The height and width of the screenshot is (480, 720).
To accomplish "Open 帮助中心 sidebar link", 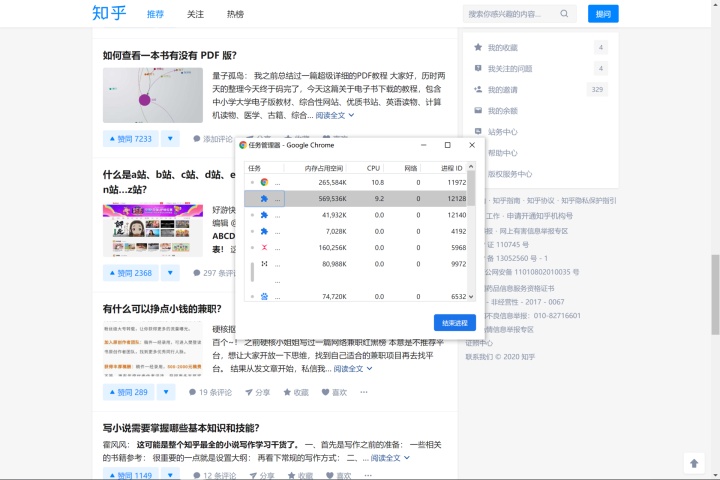I will coord(503,153).
